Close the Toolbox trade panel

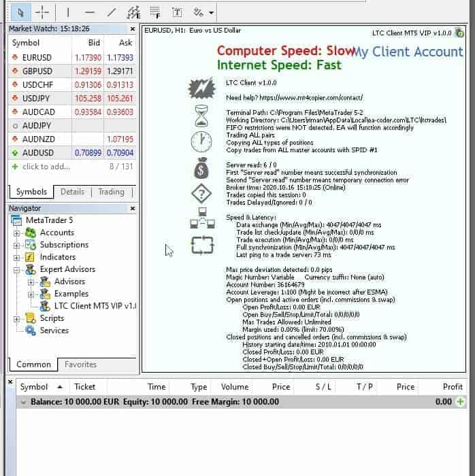click(x=10, y=382)
